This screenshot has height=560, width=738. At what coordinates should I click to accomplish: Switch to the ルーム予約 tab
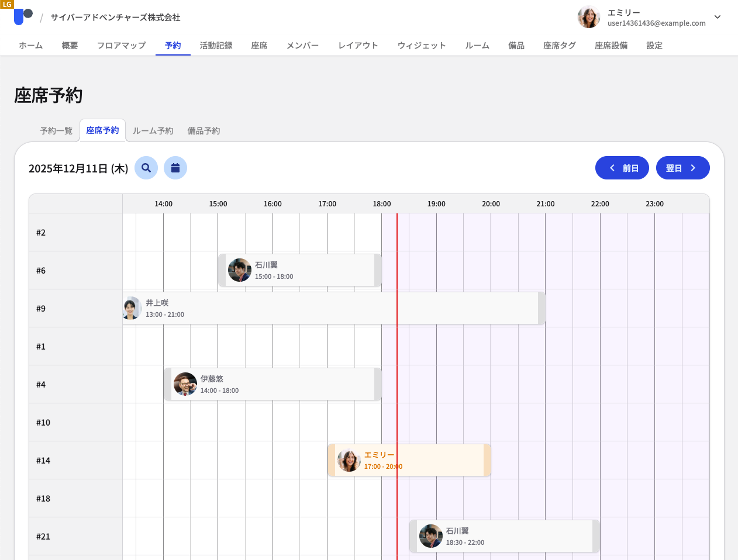(153, 131)
